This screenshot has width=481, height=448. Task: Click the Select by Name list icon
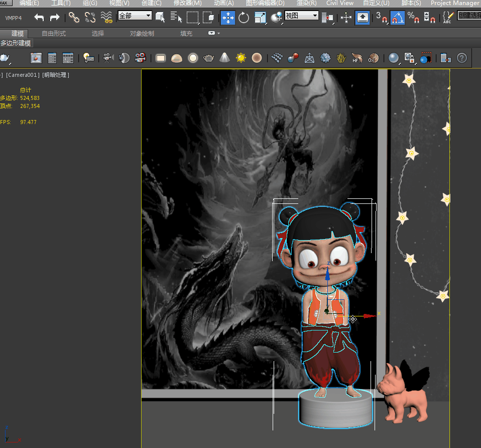(x=176, y=18)
